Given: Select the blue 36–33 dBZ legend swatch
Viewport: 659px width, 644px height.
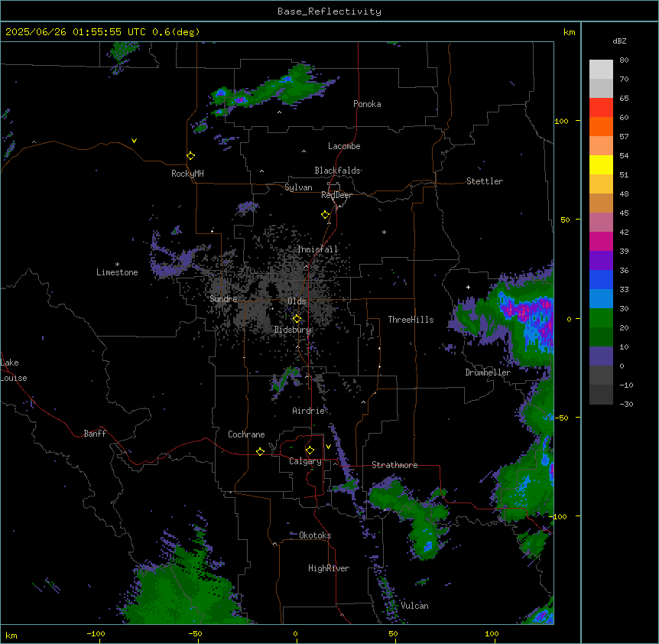Looking at the screenshot, I should coord(601,279).
